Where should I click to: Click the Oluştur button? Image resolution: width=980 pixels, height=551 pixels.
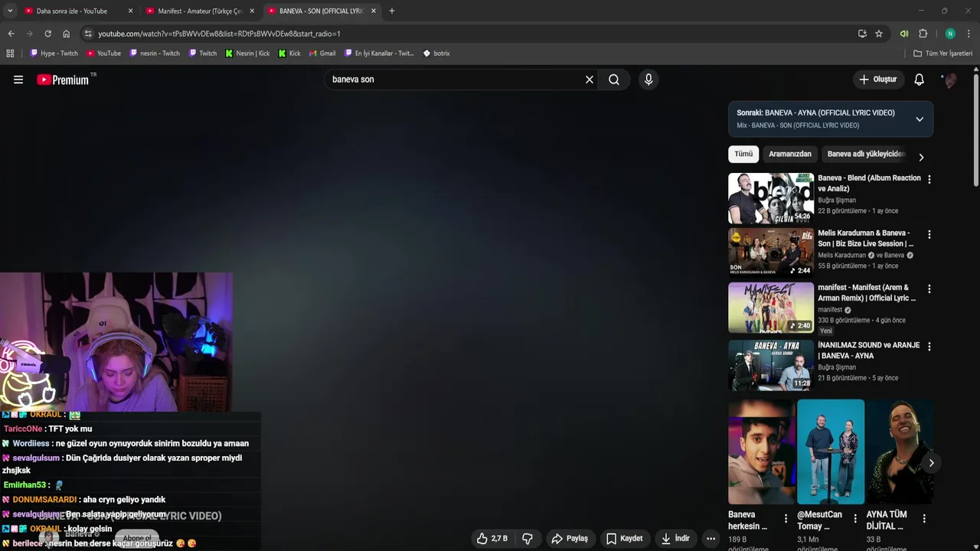[x=877, y=80]
